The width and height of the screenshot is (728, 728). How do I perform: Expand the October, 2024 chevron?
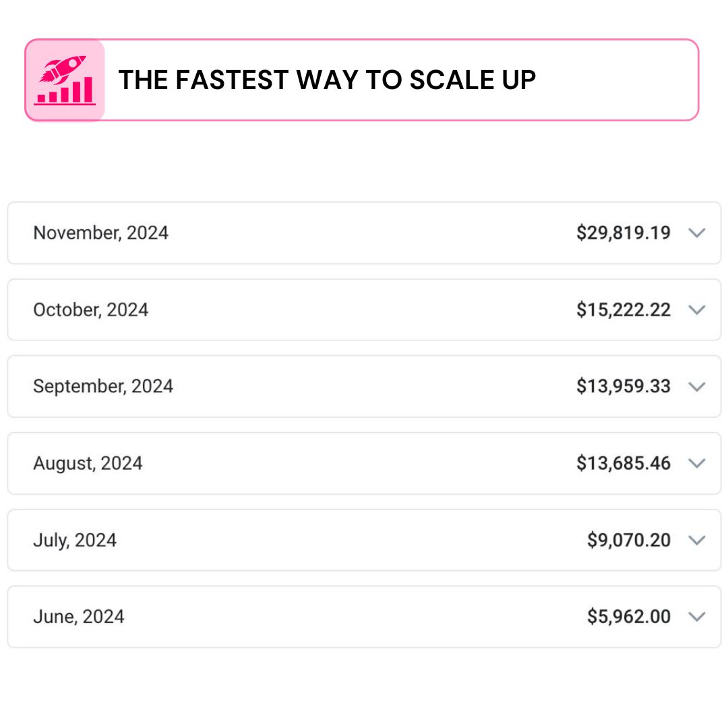[x=697, y=310]
